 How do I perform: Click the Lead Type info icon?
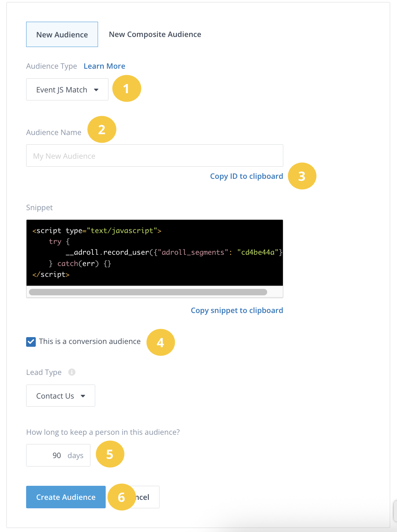(x=72, y=372)
